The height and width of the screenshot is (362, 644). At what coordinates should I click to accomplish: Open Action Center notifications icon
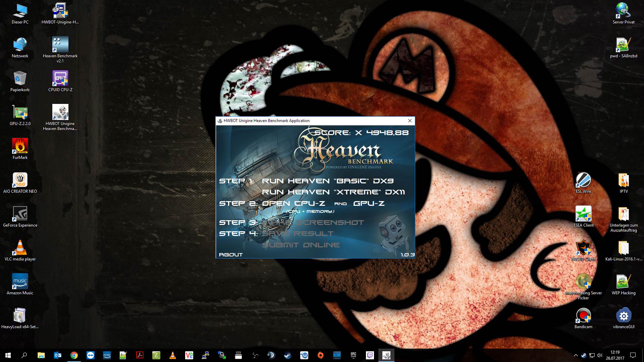click(x=633, y=355)
